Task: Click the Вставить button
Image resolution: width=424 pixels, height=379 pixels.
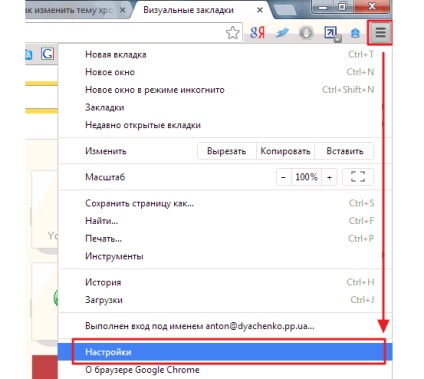Action: 344,151
